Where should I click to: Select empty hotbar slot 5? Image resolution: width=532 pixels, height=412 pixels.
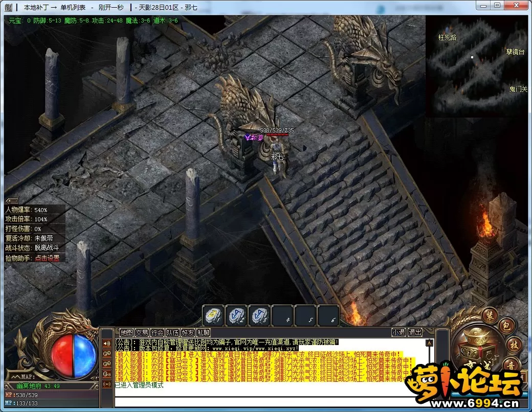coord(306,315)
